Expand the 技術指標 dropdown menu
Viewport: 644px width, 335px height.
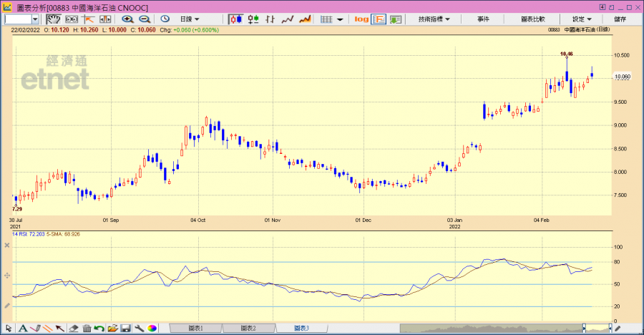(434, 19)
